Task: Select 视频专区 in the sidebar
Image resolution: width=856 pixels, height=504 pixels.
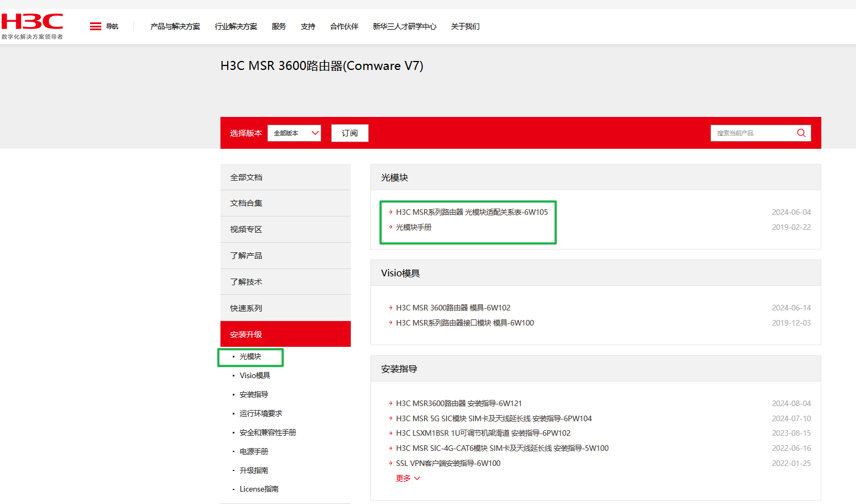Action: (285, 229)
